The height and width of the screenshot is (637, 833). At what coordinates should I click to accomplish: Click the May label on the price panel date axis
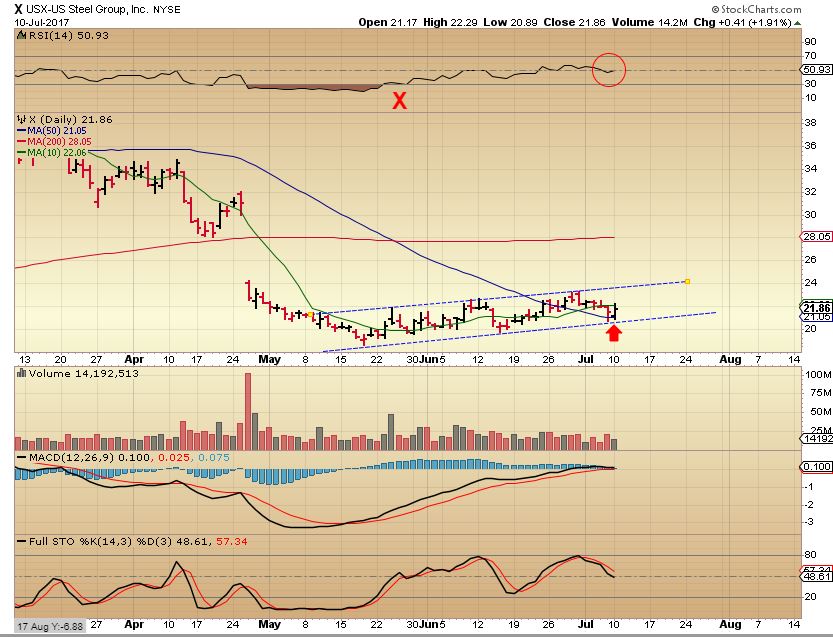tap(269, 360)
